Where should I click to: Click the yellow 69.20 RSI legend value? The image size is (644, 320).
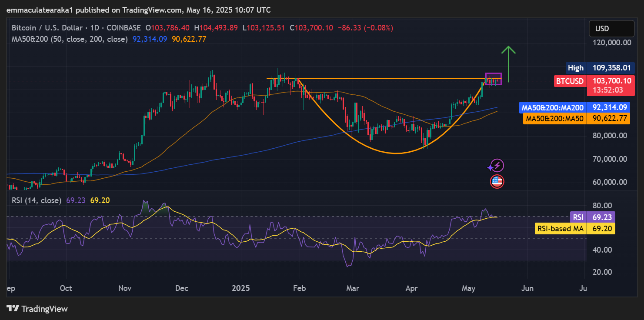pyautogui.click(x=100, y=200)
